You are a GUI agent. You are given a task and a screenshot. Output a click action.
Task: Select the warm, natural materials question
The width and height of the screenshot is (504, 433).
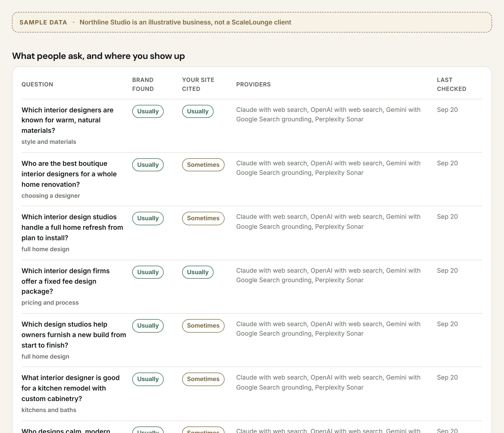coord(67,120)
